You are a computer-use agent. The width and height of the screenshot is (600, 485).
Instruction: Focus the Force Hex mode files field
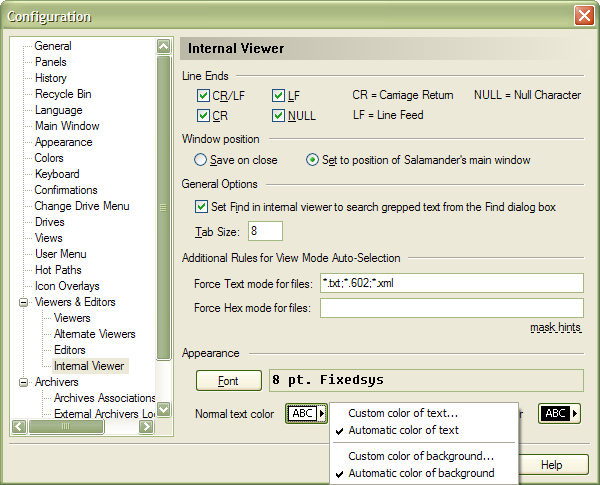pyautogui.click(x=451, y=308)
